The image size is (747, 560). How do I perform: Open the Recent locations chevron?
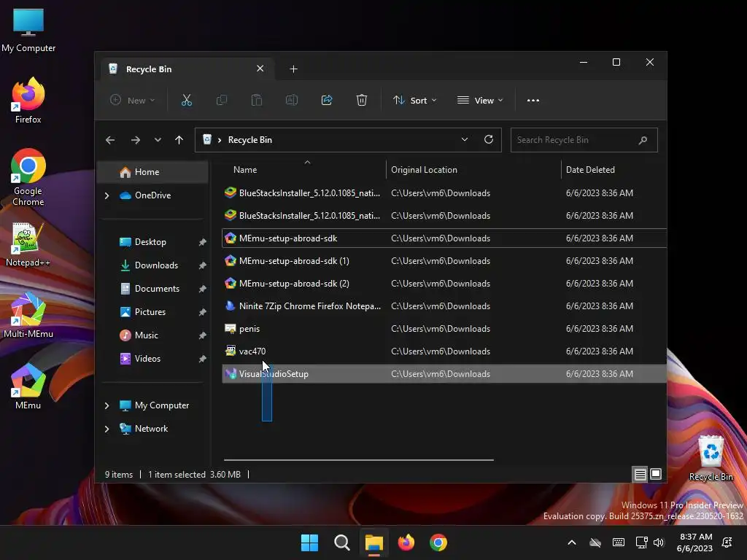158,140
